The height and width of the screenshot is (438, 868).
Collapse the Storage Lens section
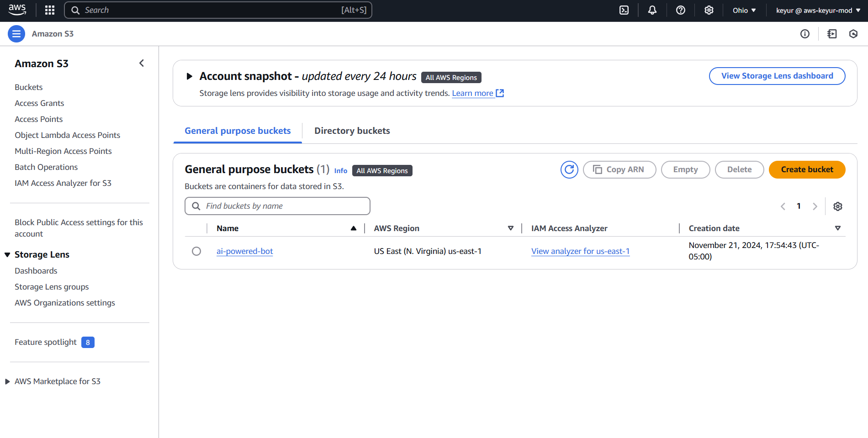pyautogui.click(x=7, y=255)
